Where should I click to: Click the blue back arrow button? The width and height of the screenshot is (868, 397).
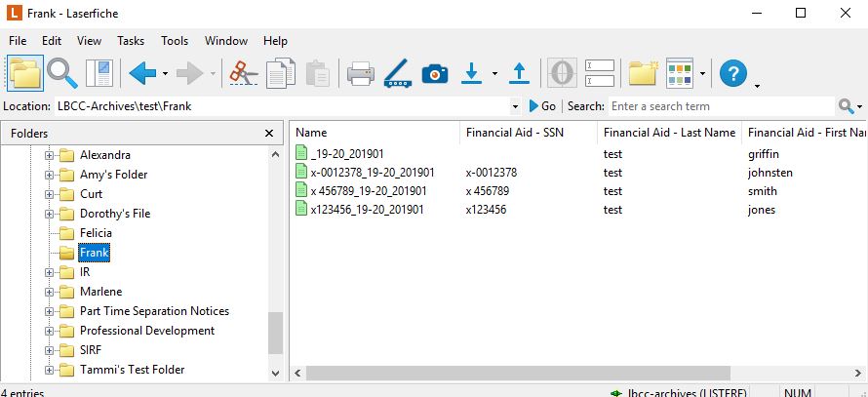pos(142,73)
